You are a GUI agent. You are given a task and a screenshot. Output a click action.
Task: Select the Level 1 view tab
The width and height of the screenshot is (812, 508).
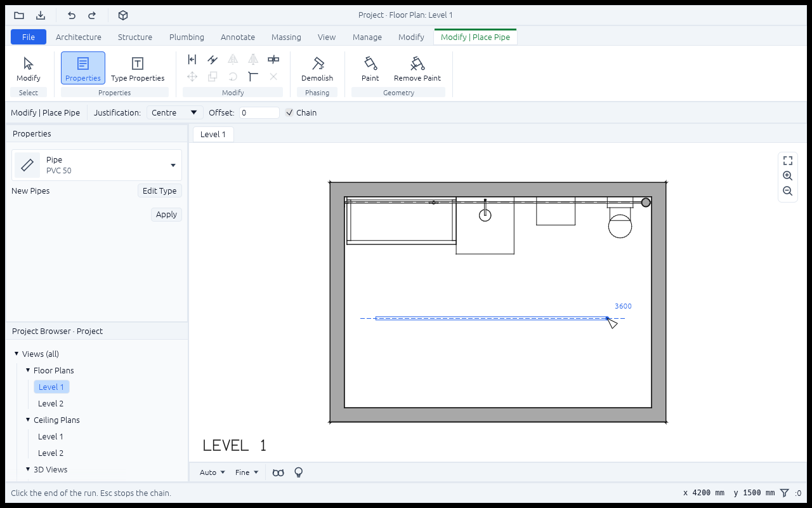point(213,134)
